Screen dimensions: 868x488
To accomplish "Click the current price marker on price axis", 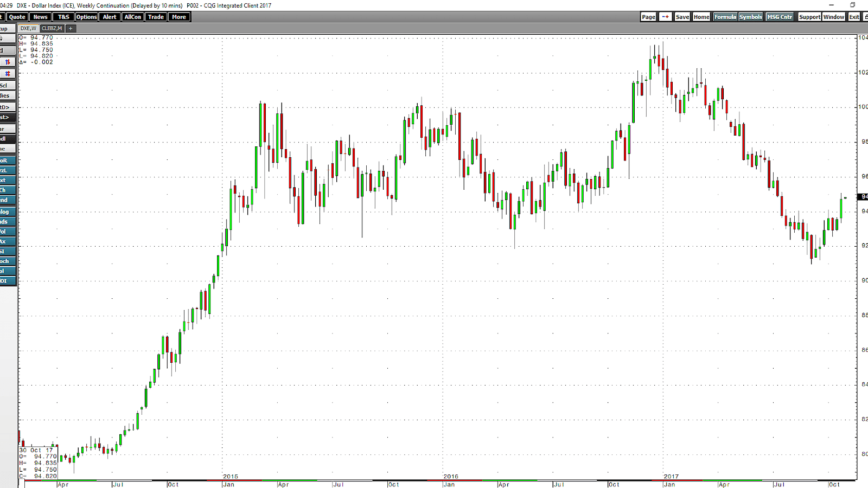I will [863, 197].
